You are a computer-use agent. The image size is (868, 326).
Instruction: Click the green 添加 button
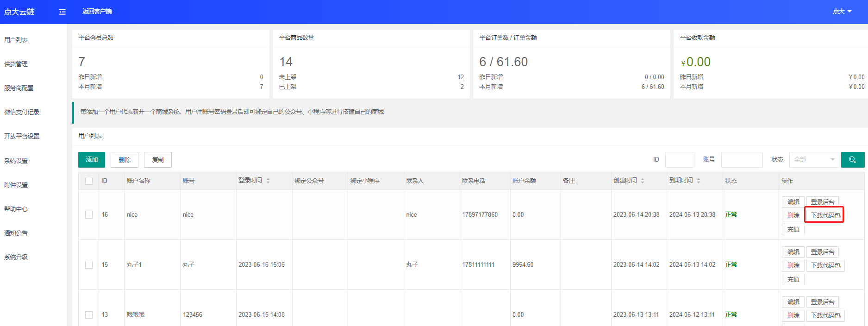92,160
